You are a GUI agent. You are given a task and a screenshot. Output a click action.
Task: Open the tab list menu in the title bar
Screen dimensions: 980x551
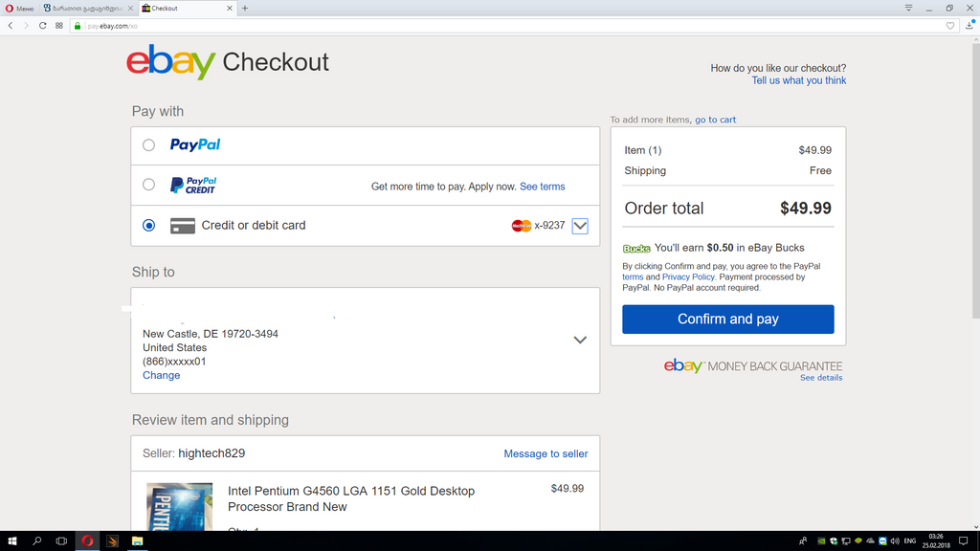click(x=908, y=8)
